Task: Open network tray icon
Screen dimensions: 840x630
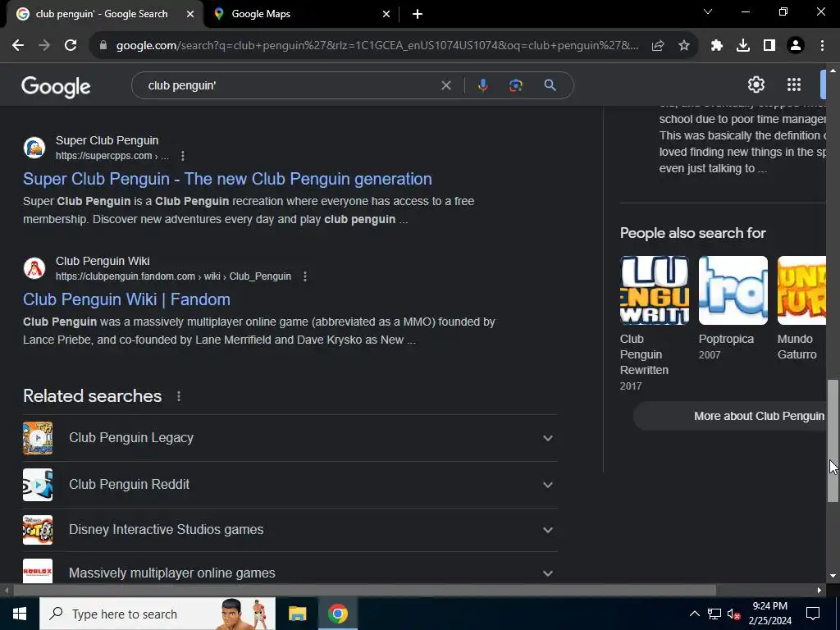Action: click(x=714, y=614)
